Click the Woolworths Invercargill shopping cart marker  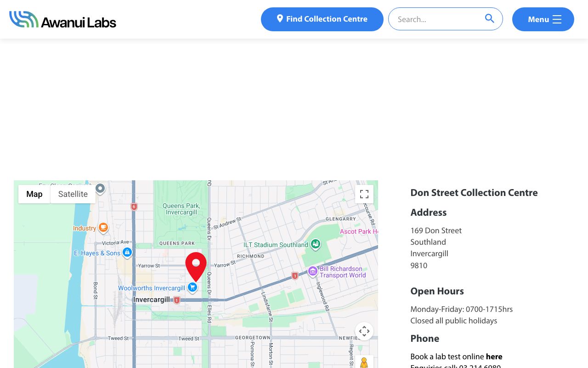pyautogui.click(x=192, y=288)
